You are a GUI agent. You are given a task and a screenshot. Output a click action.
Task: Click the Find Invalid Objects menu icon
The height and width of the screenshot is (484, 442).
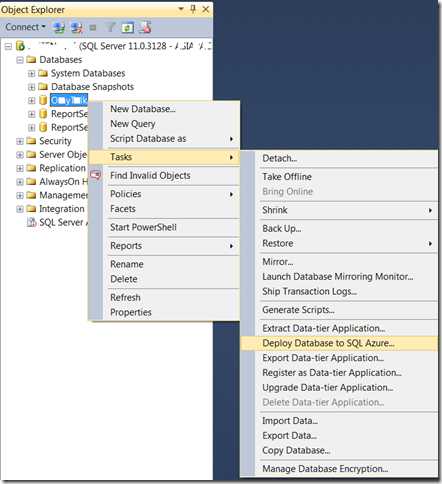click(x=96, y=175)
